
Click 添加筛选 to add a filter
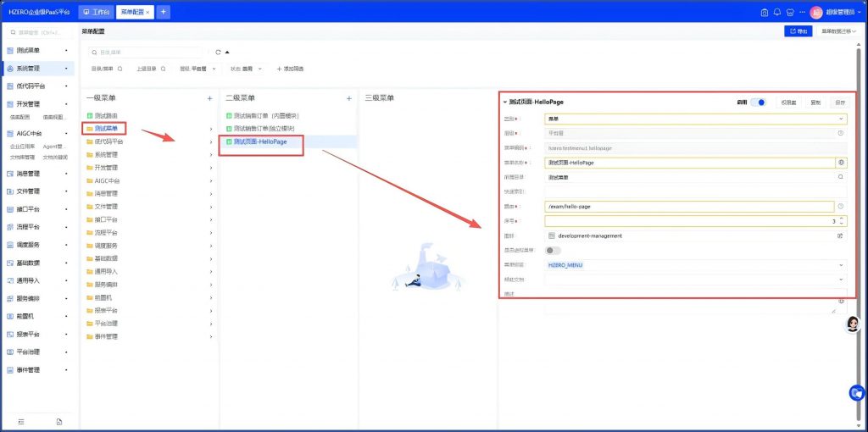(x=289, y=69)
